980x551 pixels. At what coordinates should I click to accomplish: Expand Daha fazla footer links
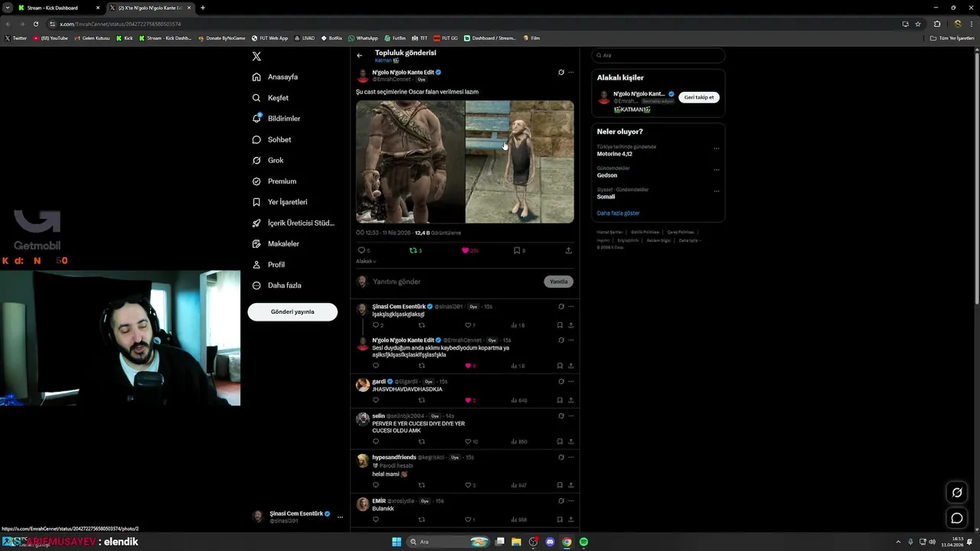pyautogui.click(x=689, y=240)
